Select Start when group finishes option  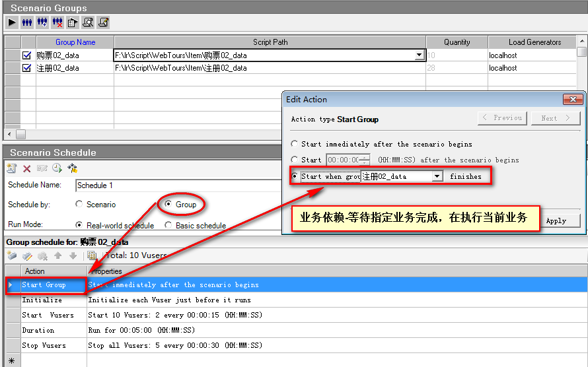point(295,176)
